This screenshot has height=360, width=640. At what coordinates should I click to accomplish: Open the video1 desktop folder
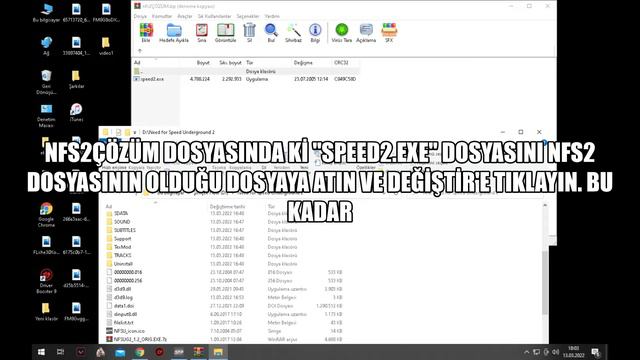tap(106, 46)
